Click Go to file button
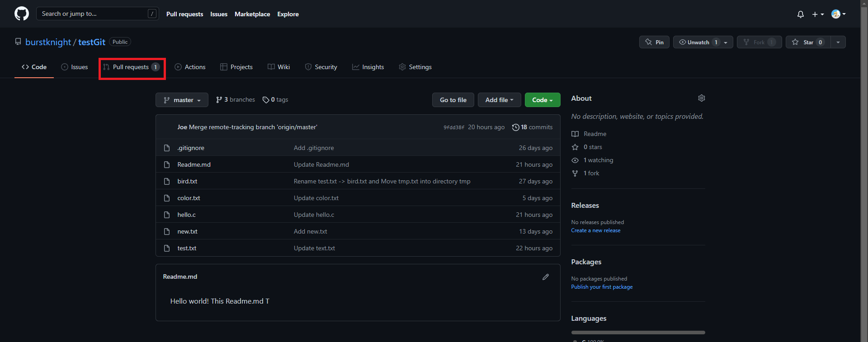Screen dimensions: 868x342 [453, 100]
